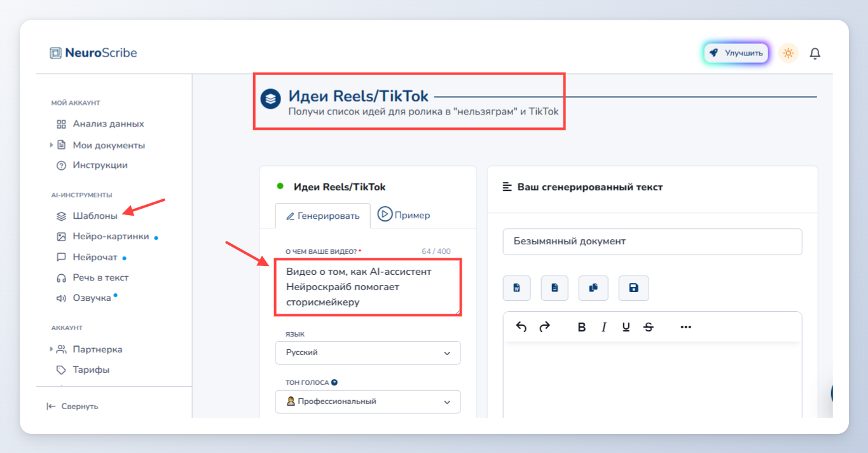This screenshot has width=868, height=453.
Task: Switch to the Генерировать tab
Action: coord(323,216)
